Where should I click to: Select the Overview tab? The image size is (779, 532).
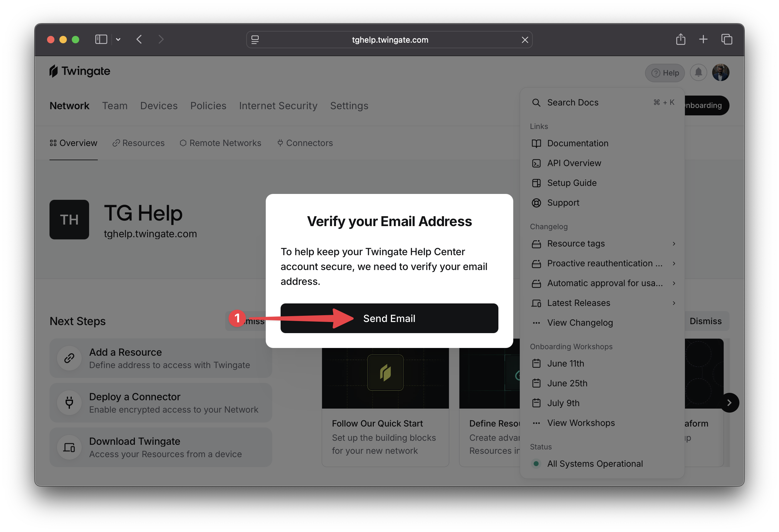pyautogui.click(x=73, y=143)
